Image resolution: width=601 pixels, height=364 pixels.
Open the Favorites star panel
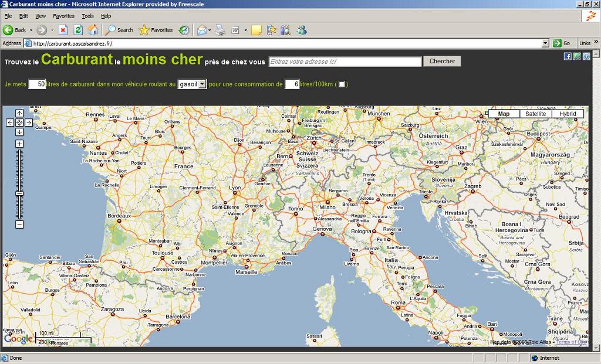click(x=156, y=30)
